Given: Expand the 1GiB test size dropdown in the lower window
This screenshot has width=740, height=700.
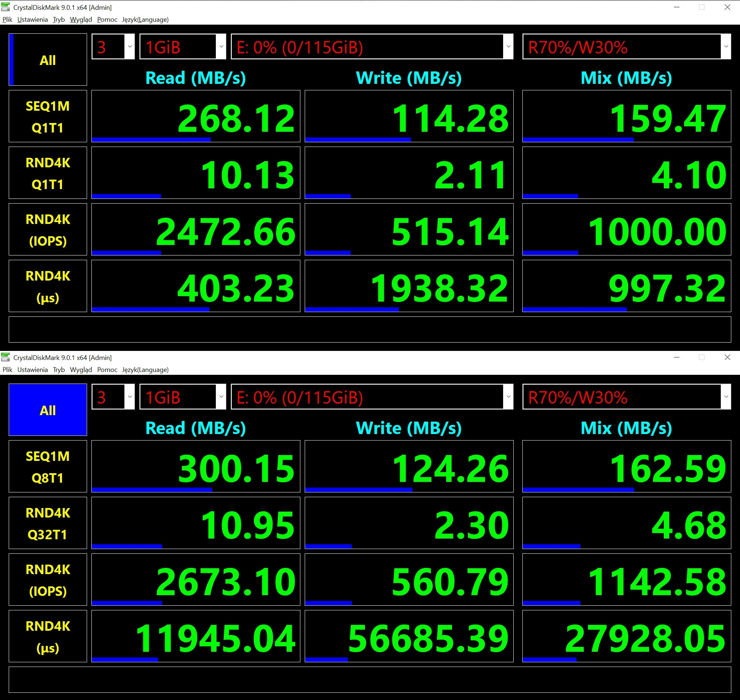Looking at the screenshot, I should (x=183, y=397).
